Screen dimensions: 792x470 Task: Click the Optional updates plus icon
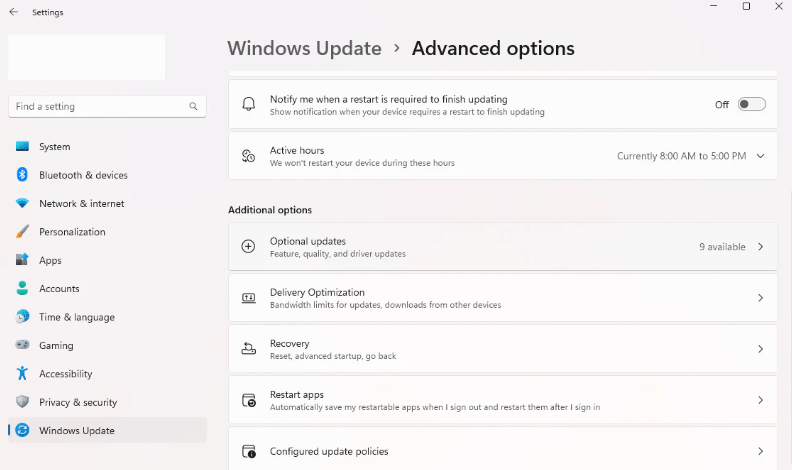[248, 246]
